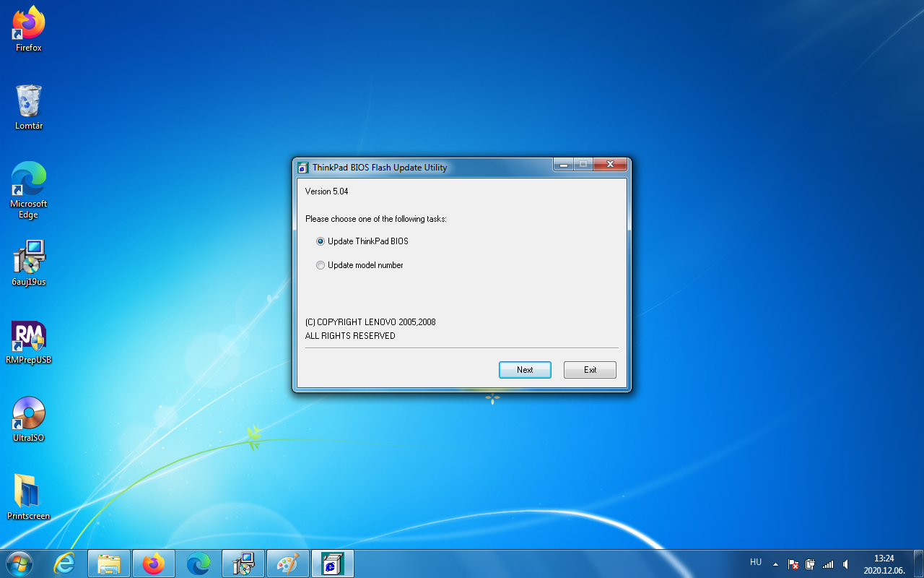Open Firefox from the taskbar
This screenshot has height=578, width=924.
pos(154,564)
